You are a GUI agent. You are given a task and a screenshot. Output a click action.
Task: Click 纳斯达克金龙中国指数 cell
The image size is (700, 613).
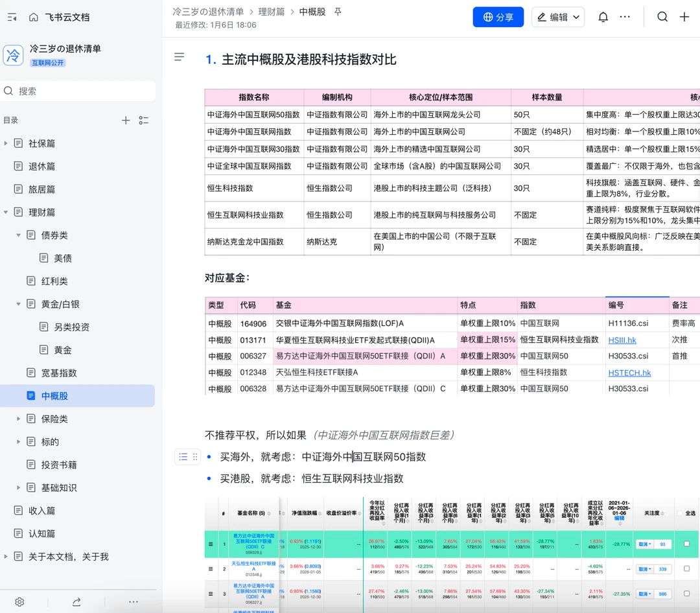point(254,242)
